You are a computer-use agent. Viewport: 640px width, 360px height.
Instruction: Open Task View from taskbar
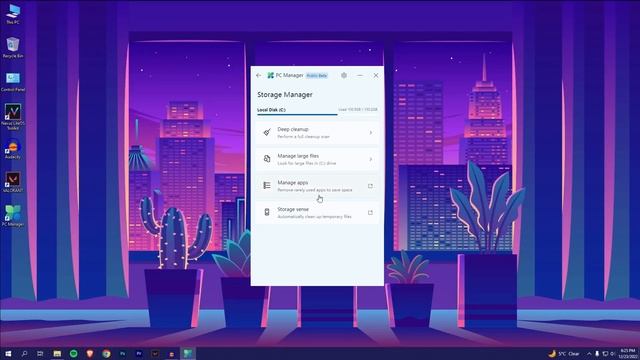point(40,353)
